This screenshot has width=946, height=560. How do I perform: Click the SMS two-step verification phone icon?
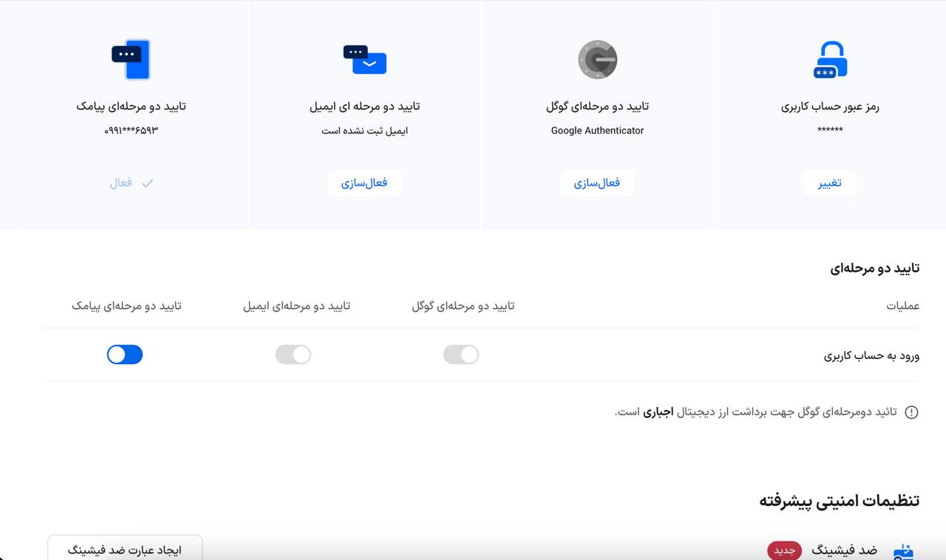(132, 59)
